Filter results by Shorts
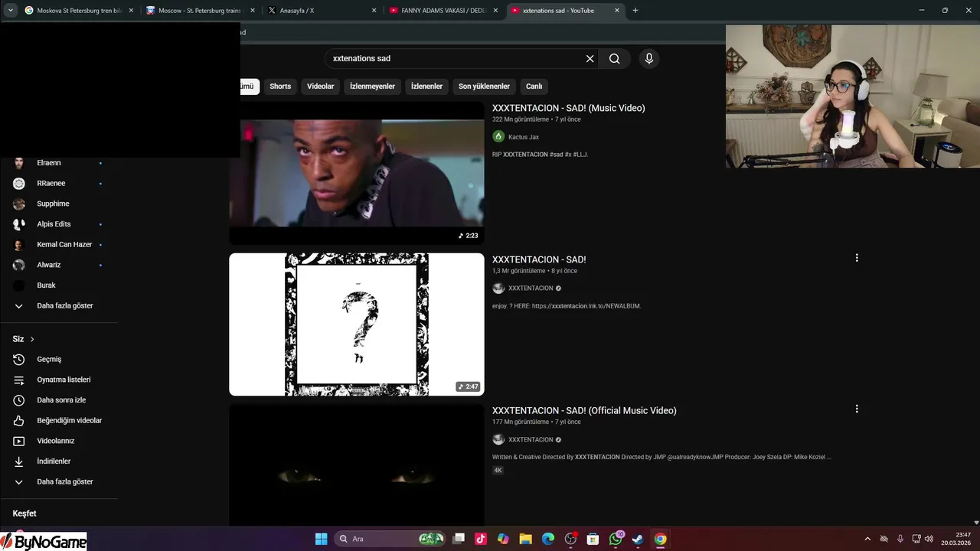This screenshot has width=980, height=551. 280,86
